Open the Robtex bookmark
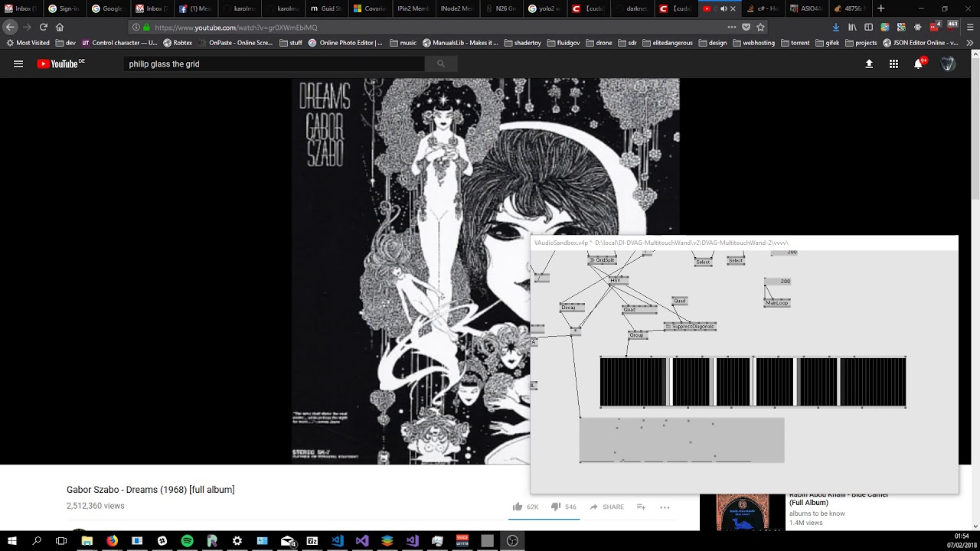Viewport: 980px width, 551px height. pos(178,43)
